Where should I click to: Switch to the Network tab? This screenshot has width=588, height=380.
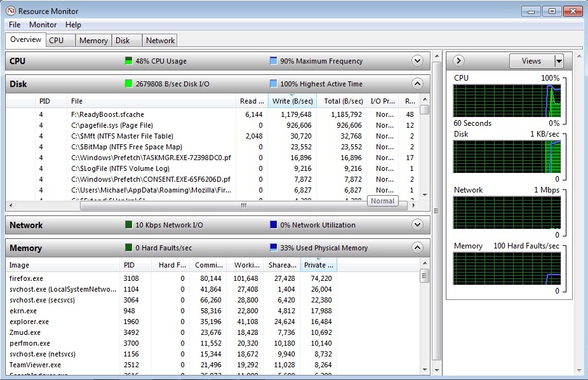pyautogui.click(x=160, y=40)
